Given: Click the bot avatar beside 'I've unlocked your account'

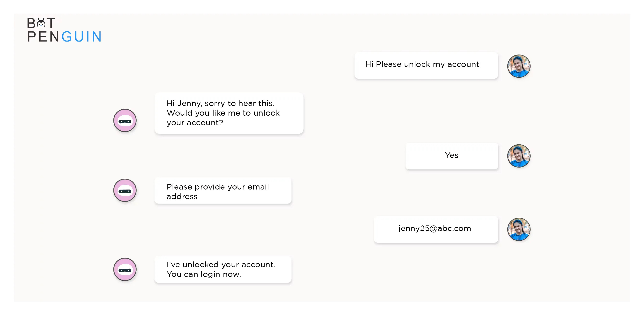Looking at the screenshot, I should point(125,269).
